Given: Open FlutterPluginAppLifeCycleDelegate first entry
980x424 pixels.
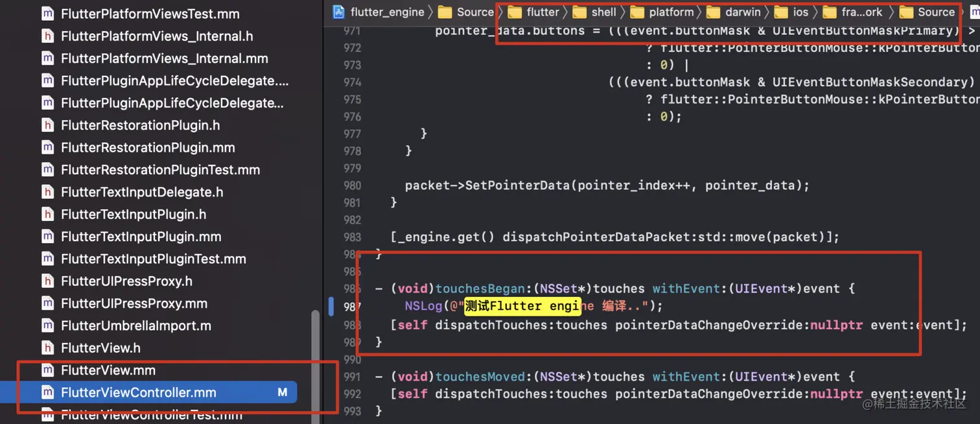Looking at the screenshot, I should [x=175, y=80].
